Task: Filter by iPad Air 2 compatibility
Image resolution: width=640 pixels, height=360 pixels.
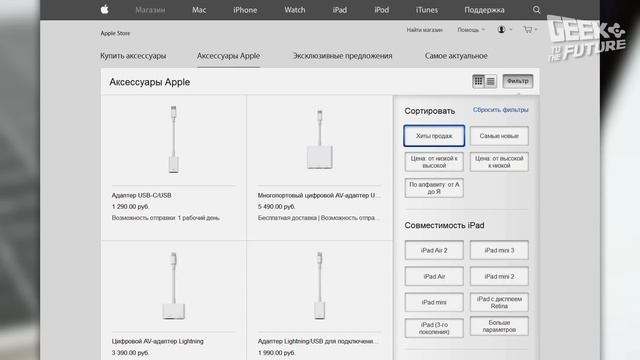Action: (x=434, y=250)
